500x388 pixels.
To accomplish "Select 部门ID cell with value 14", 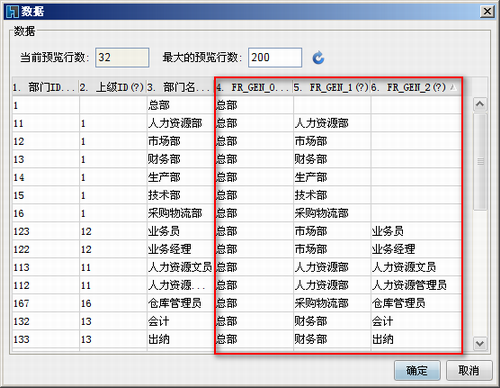I will click(x=46, y=178).
